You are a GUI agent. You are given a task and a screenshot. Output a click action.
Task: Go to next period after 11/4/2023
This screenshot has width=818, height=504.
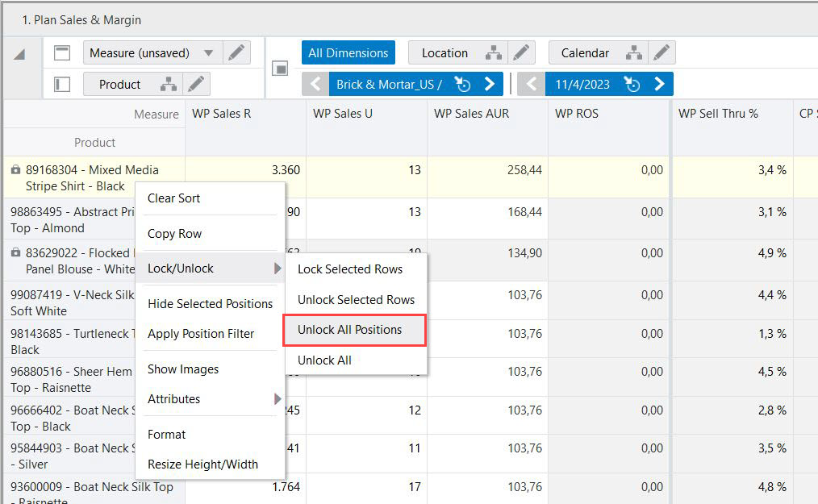point(659,84)
